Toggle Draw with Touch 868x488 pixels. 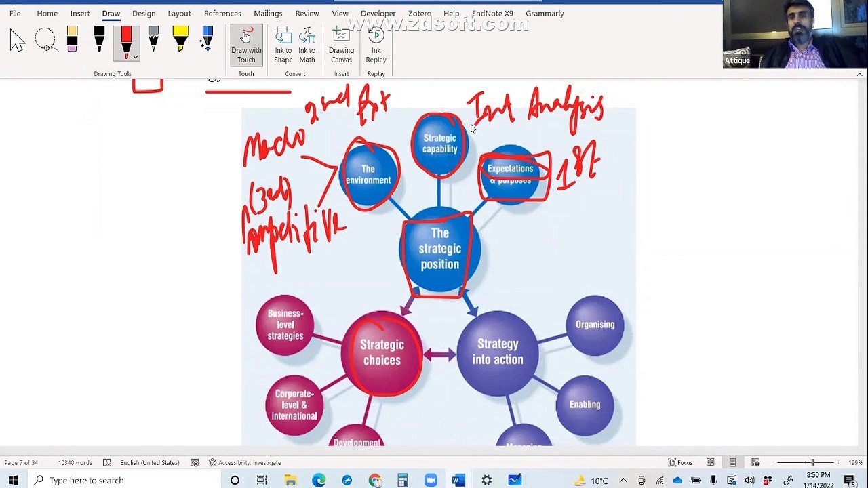(x=246, y=45)
